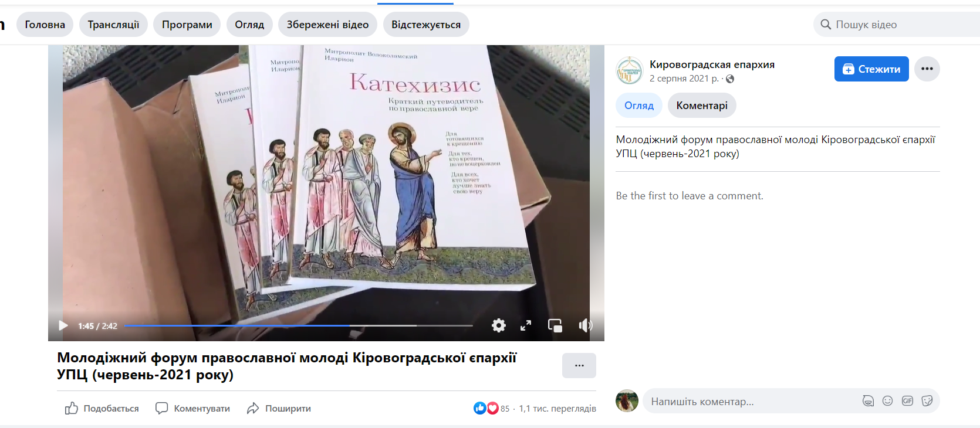Like the video with Подобається
The height and width of the screenshot is (428, 980).
click(102, 408)
